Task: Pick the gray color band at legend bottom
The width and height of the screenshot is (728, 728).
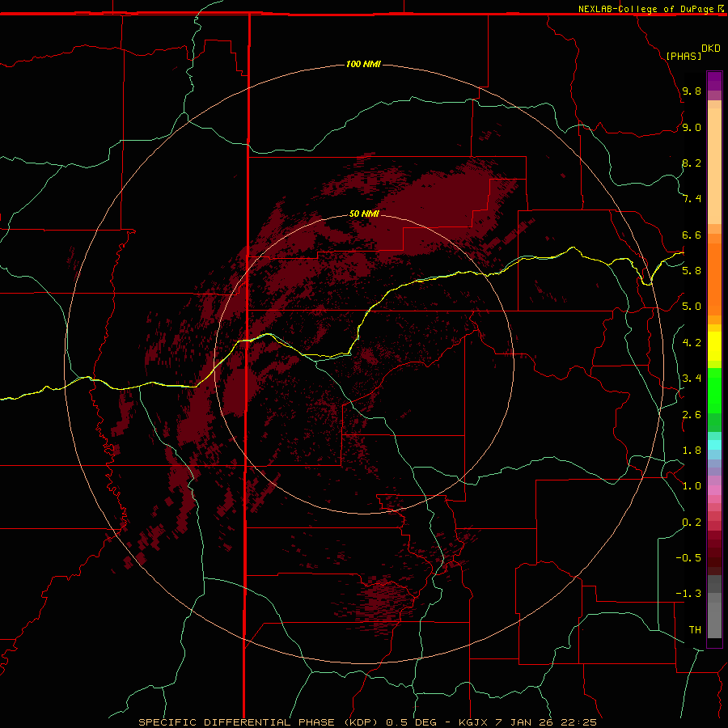Action: click(x=714, y=620)
